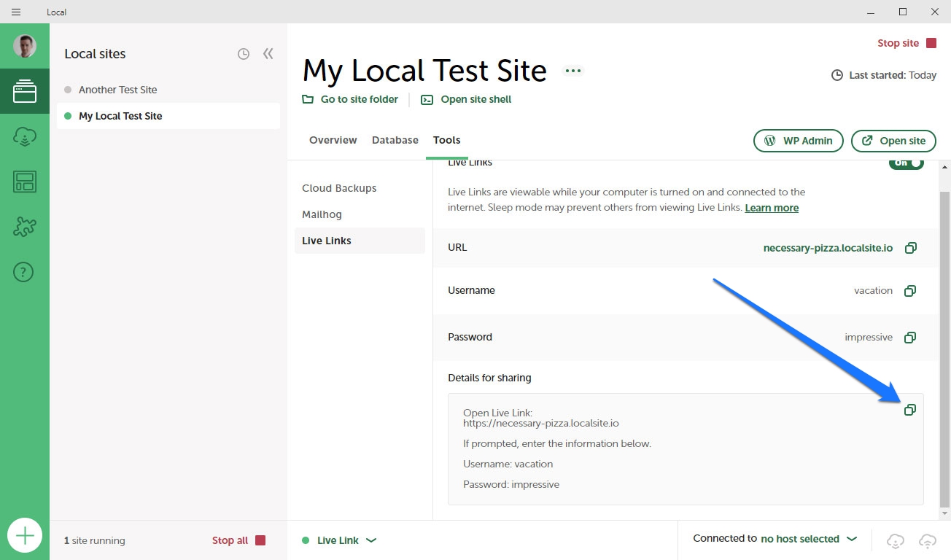Switch to the Database tab

[395, 140]
